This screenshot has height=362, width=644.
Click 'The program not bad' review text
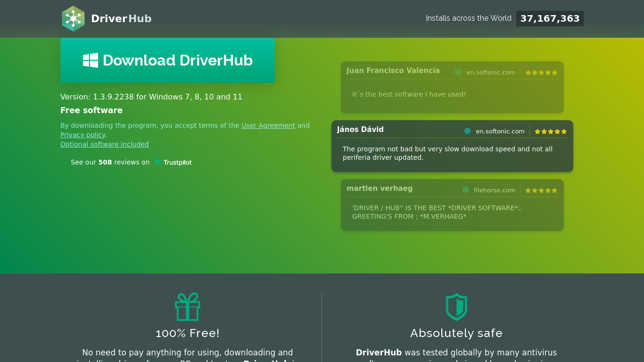447,153
